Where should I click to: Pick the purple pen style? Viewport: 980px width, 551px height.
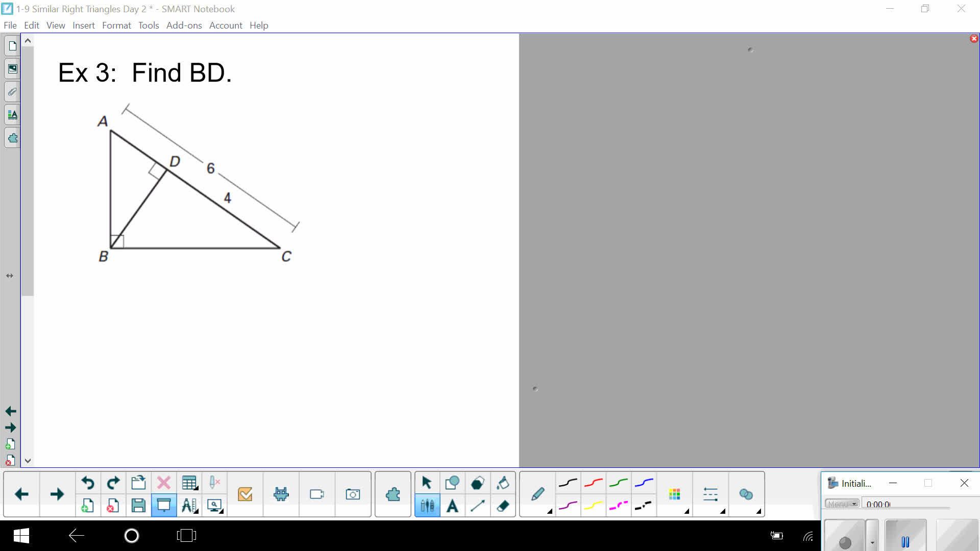click(x=568, y=506)
